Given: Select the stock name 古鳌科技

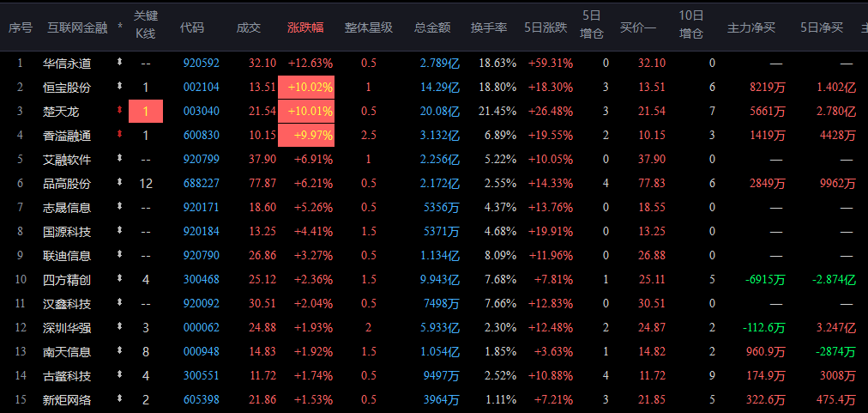Looking at the screenshot, I should point(67,376).
